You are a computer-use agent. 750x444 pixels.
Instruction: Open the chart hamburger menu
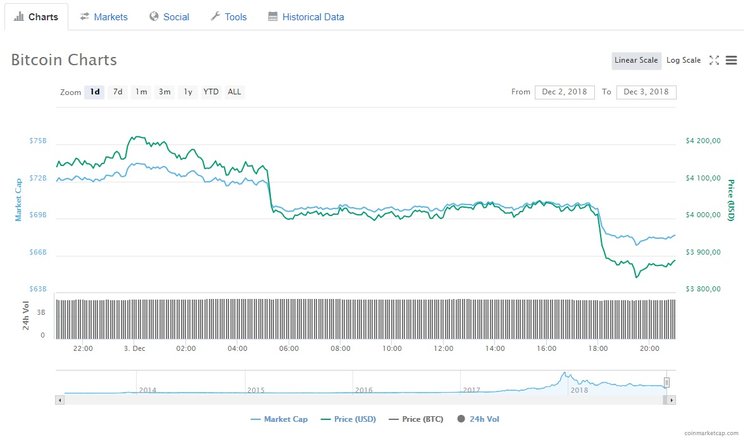[x=731, y=60]
